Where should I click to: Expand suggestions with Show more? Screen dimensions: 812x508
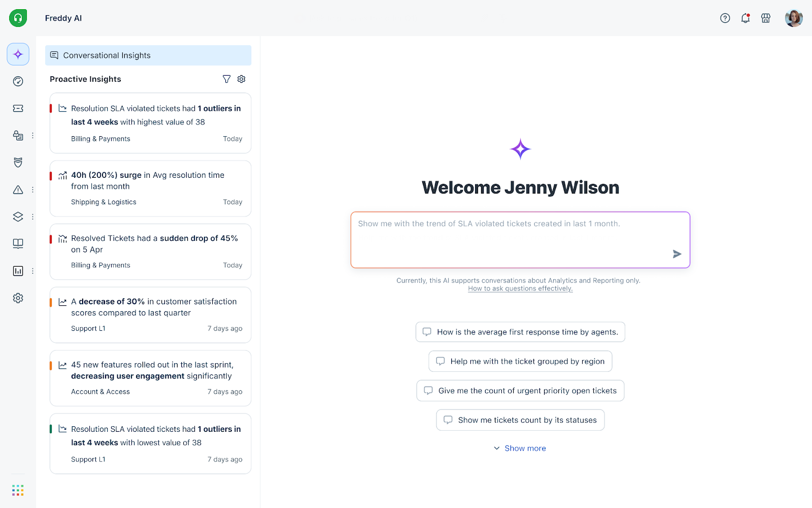click(520, 448)
